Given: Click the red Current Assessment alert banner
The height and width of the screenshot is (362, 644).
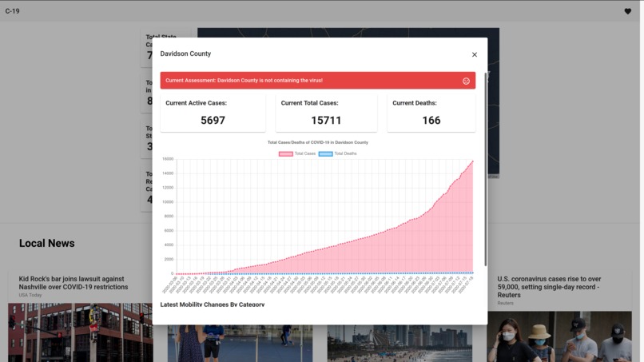Looking at the screenshot, I should [x=318, y=81].
